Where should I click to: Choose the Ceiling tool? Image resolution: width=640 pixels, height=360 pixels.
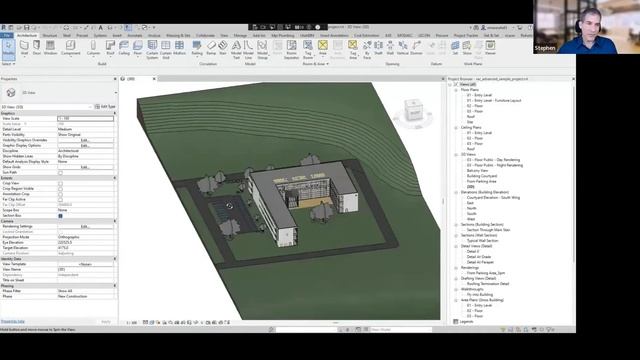124,48
